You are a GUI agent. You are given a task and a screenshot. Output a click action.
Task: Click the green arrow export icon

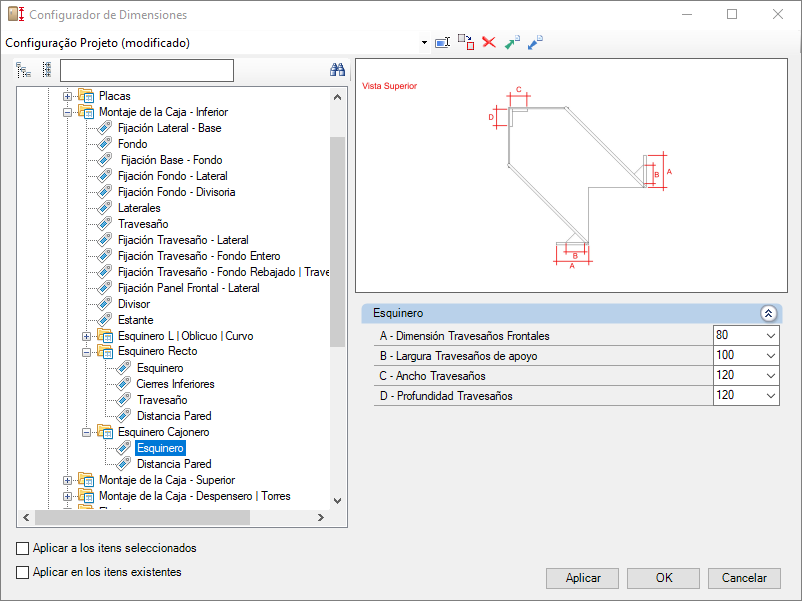tap(512, 42)
